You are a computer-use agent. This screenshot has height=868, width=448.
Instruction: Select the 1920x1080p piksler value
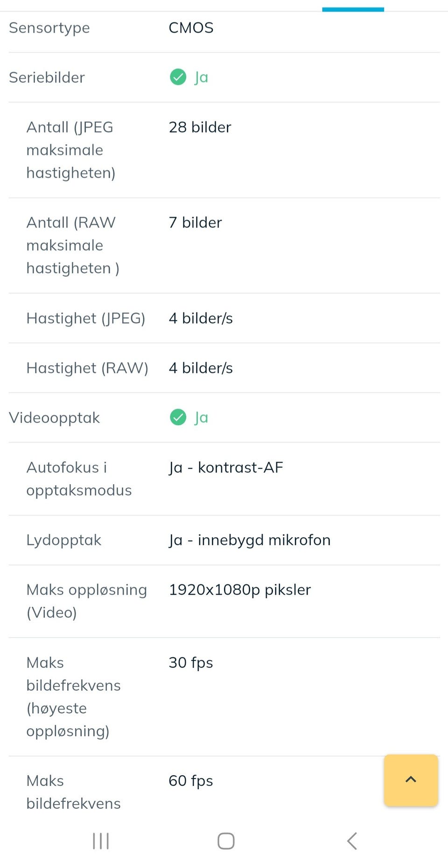239,590
